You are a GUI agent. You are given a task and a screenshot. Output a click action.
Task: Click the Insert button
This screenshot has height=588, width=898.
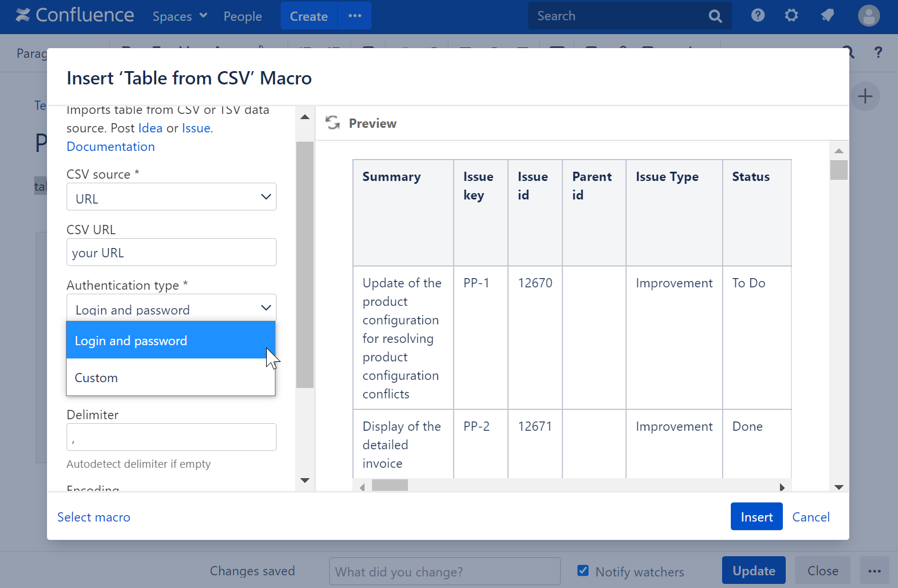point(756,516)
